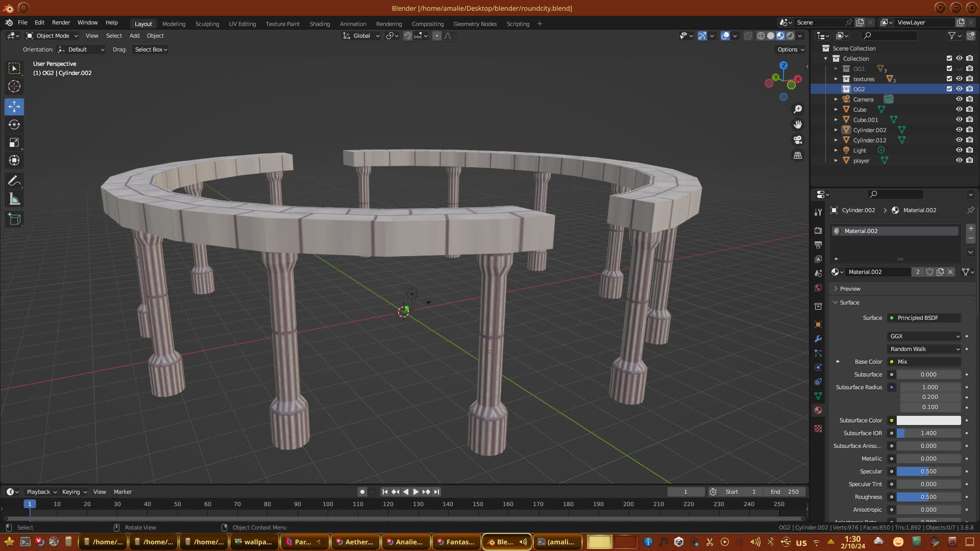Viewport: 980px width, 551px height.
Task: Expand the Preview panel
Action: (x=850, y=289)
